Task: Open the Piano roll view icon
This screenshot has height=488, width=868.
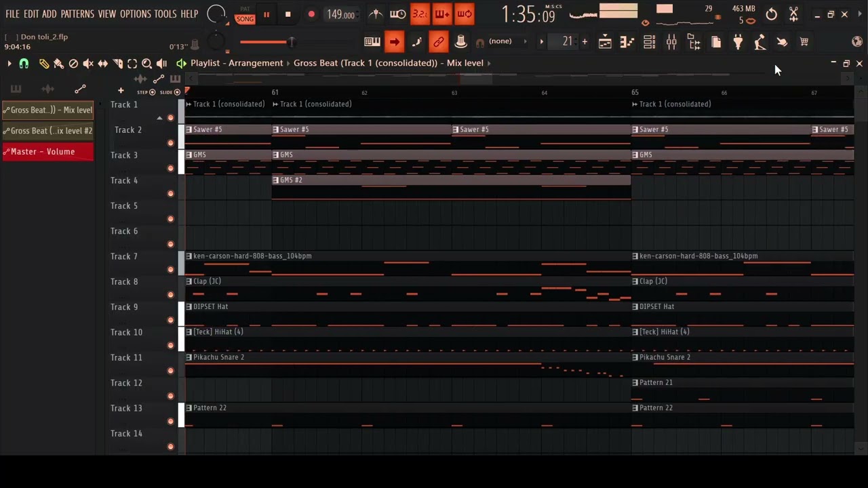Action: tap(627, 42)
